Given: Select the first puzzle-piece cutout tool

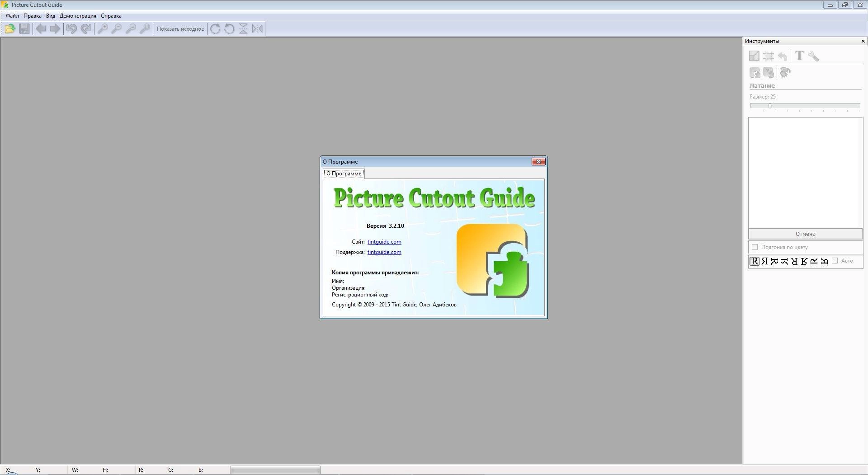Looking at the screenshot, I should (x=755, y=72).
